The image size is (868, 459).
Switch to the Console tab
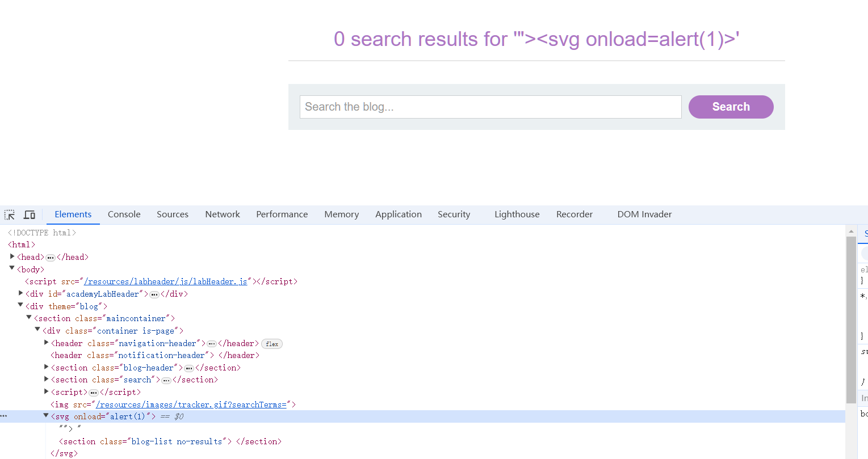point(124,214)
